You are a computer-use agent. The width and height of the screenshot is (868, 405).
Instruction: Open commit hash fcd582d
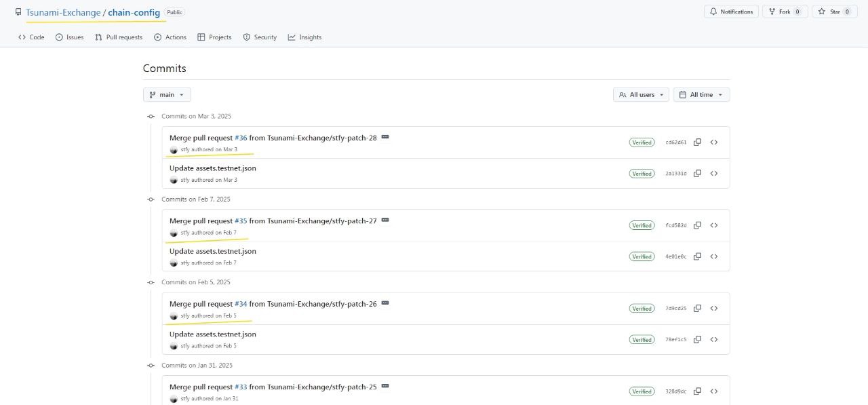tap(676, 225)
